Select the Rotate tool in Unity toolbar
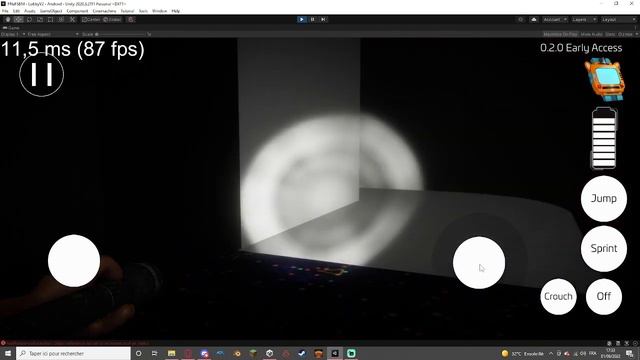 [x=29, y=20]
